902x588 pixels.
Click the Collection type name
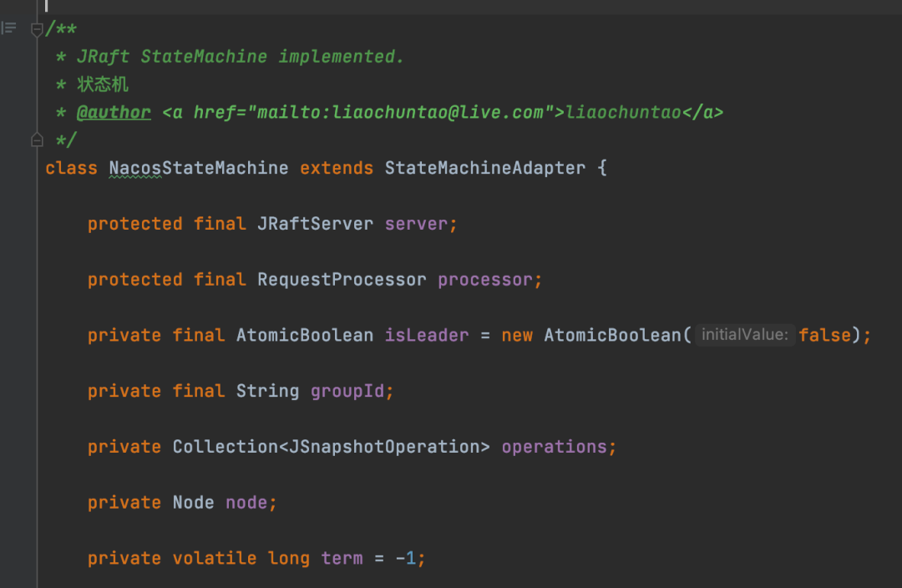click(x=225, y=447)
